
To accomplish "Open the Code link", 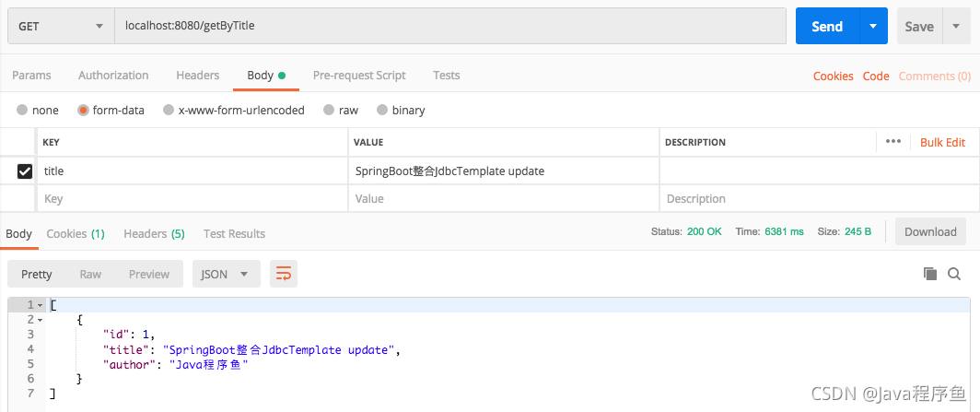I will (x=876, y=76).
